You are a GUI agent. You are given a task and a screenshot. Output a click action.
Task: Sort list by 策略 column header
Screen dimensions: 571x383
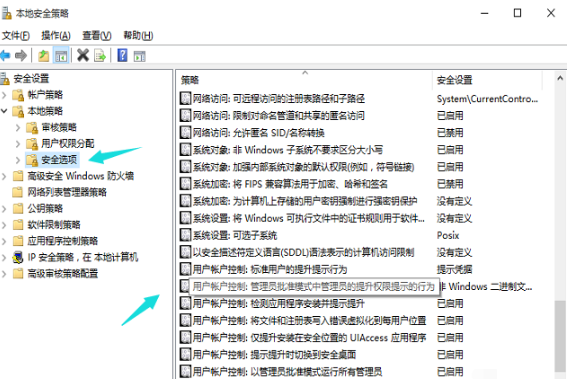point(304,80)
